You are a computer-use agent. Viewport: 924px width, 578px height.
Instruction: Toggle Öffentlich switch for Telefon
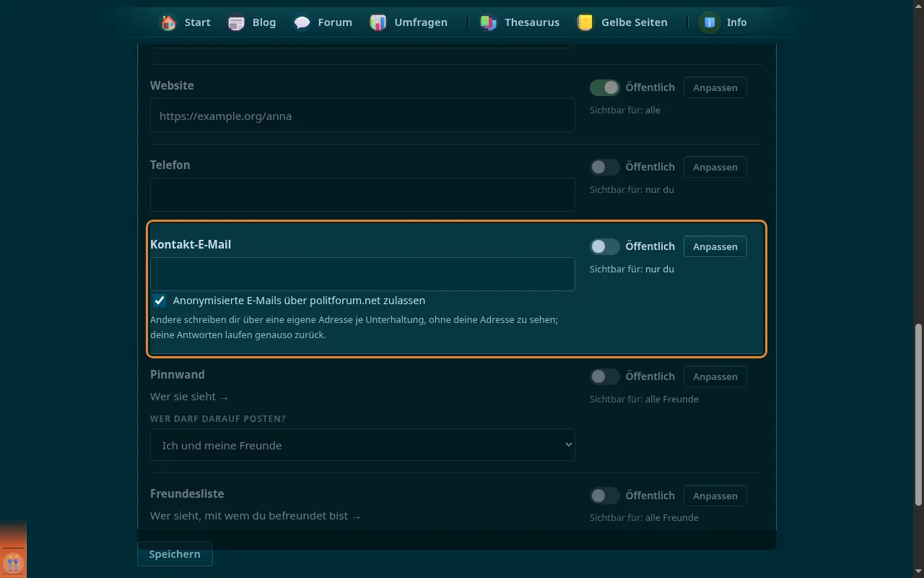click(x=605, y=167)
